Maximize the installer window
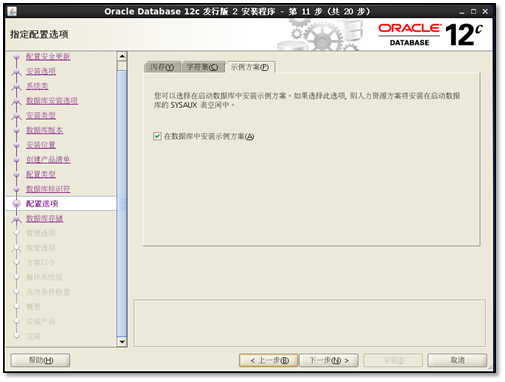The height and width of the screenshot is (382, 505). 473,12
